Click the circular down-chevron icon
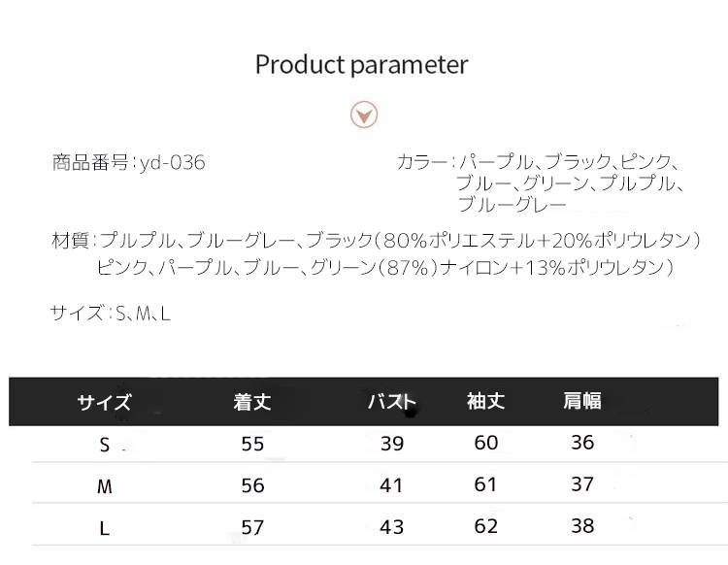This screenshot has width=728, height=565. [x=363, y=116]
